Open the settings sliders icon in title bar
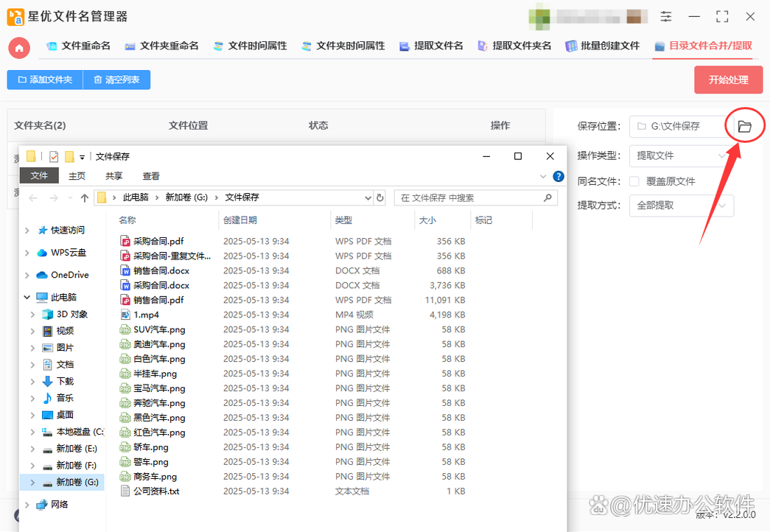 pyautogui.click(x=666, y=17)
